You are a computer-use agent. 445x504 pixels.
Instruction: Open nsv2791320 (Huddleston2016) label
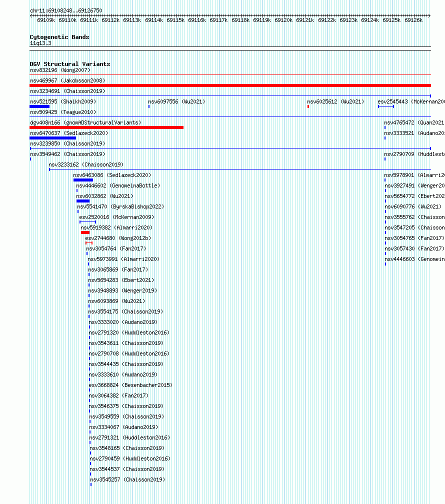click(x=129, y=332)
